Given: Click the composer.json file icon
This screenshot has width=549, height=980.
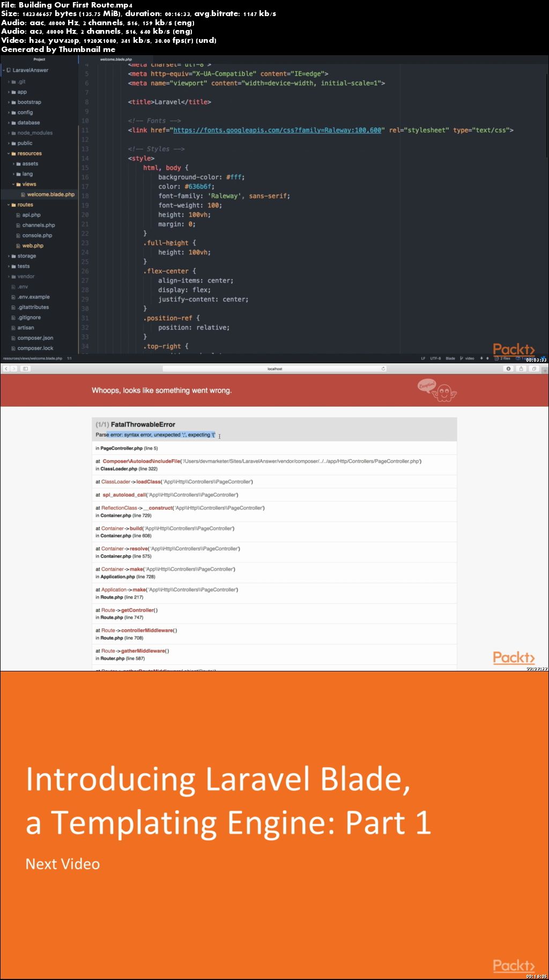Looking at the screenshot, I should (x=13, y=338).
